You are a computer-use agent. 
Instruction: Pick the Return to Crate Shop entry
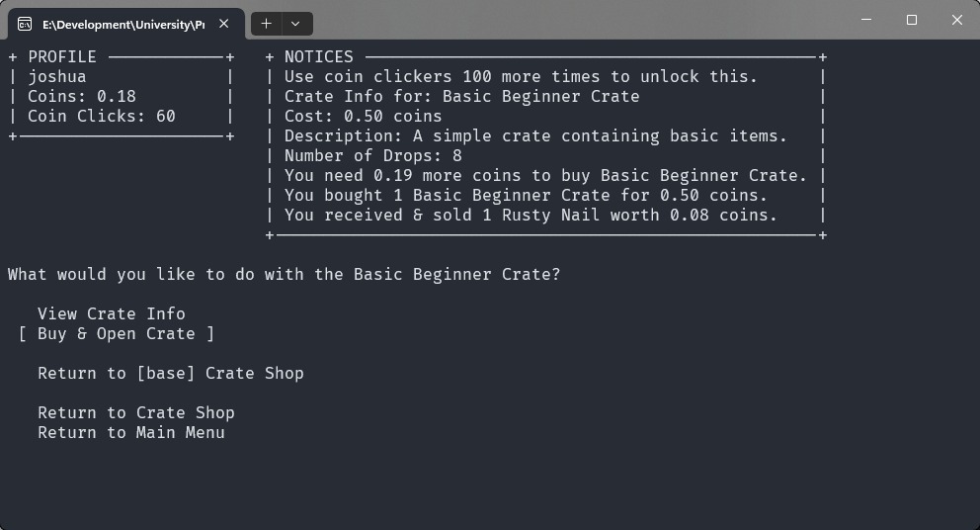[x=135, y=412]
